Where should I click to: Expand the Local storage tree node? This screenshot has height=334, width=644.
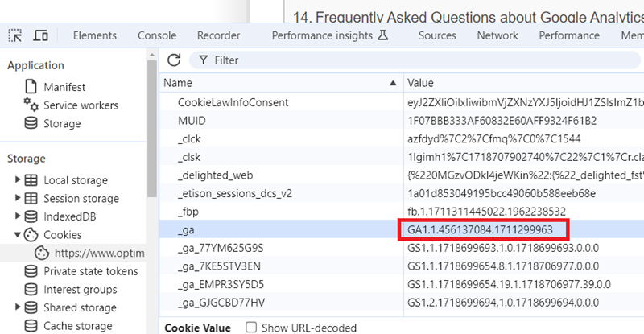(x=17, y=179)
